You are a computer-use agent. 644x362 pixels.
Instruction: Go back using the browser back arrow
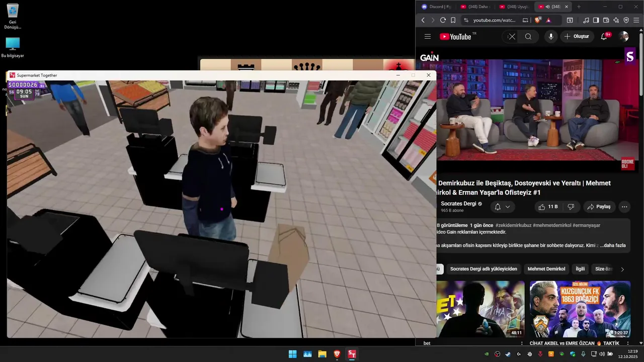tap(423, 20)
